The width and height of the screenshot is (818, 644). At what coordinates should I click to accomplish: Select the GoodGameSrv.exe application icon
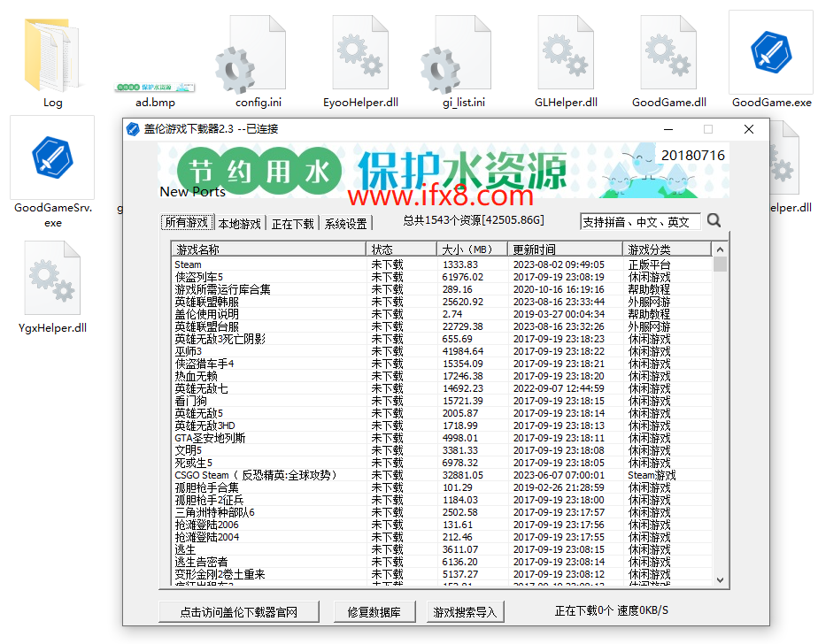tap(52, 157)
